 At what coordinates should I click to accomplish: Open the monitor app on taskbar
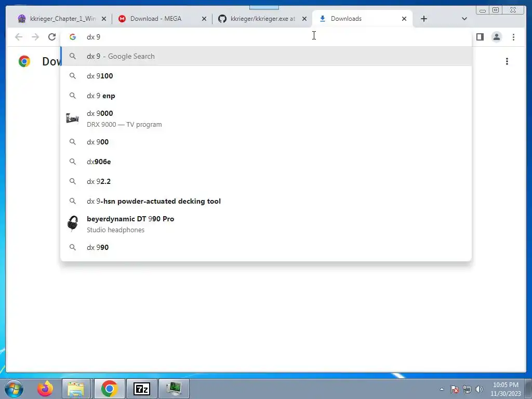174,389
